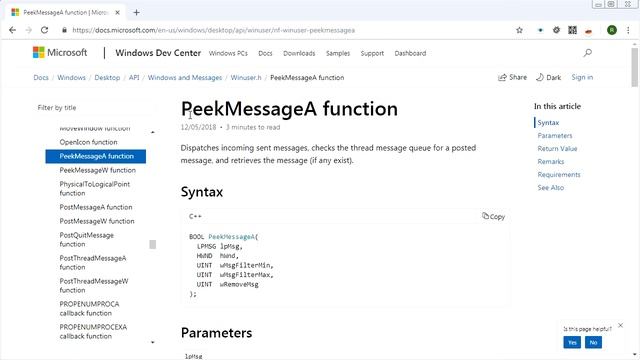Open PROPENUMPROCEXA callback function
Screen dimensions: 640x360
tap(93, 331)
